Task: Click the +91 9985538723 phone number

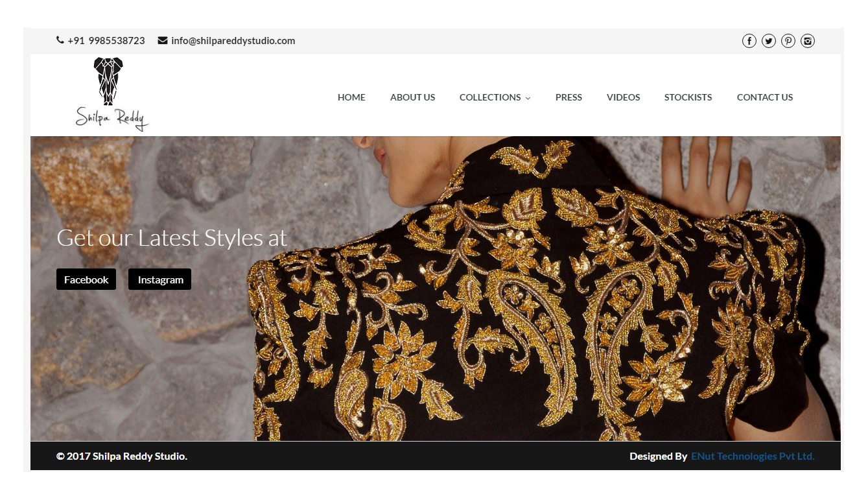Action: (106, 40)
